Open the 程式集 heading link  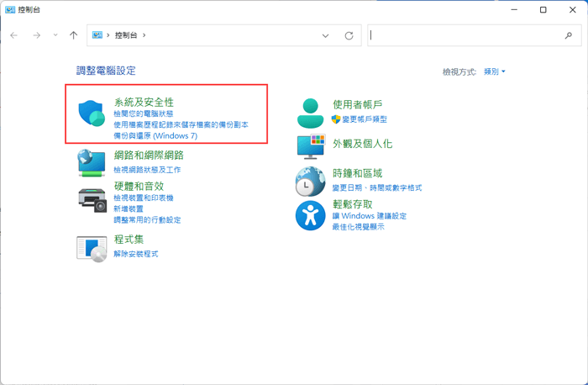(129, 239)
